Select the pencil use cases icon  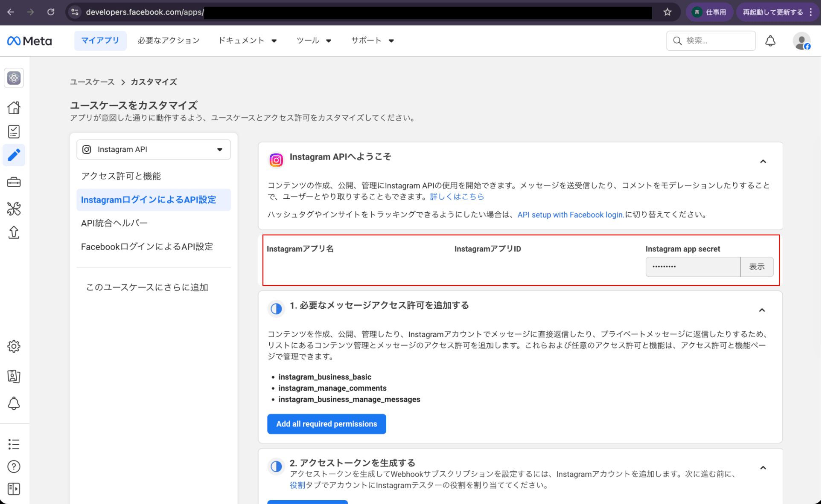[14, 155]
